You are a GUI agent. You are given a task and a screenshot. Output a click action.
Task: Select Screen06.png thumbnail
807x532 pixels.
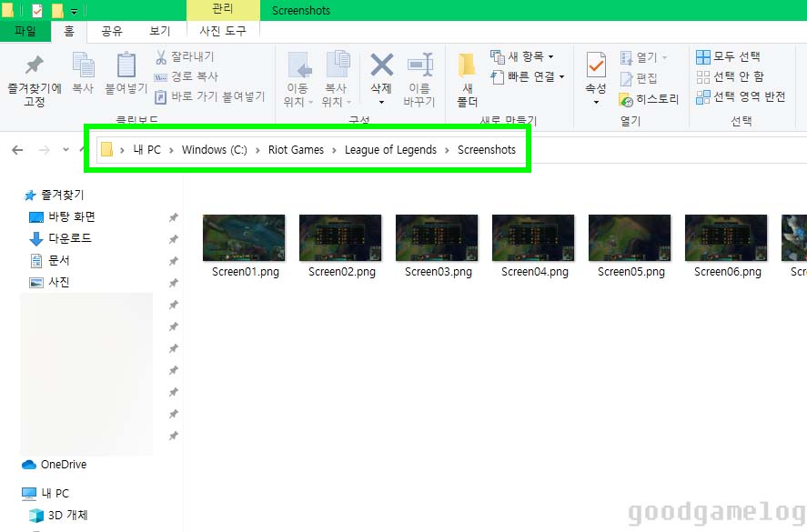(x=726, y=237)
